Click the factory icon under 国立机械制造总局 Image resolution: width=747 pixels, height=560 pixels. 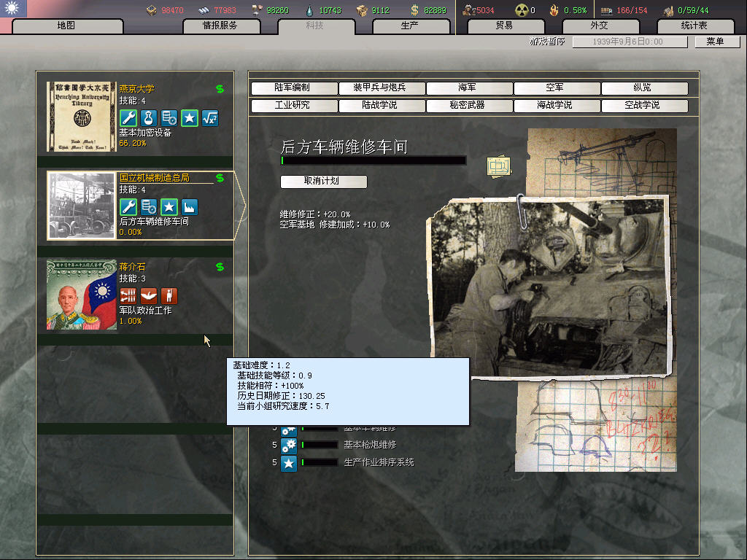pyautogui.click(x=190, y=206)
